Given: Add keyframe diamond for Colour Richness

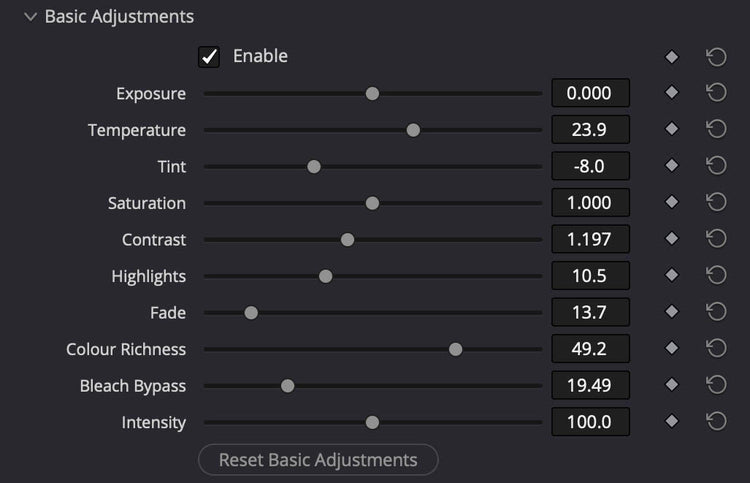Looking at the screenshot, I should (672, 348).
